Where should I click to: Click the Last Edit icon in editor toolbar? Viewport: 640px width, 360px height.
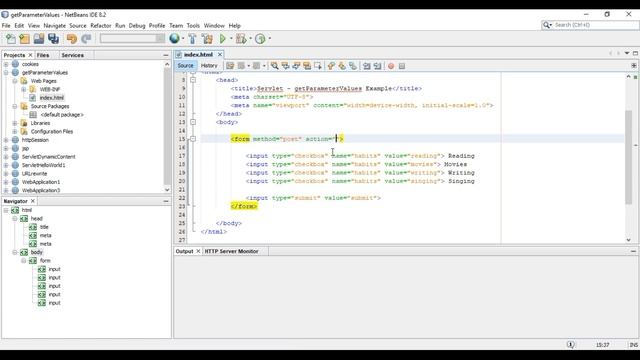pyautogui.click(x=230, y=66)
